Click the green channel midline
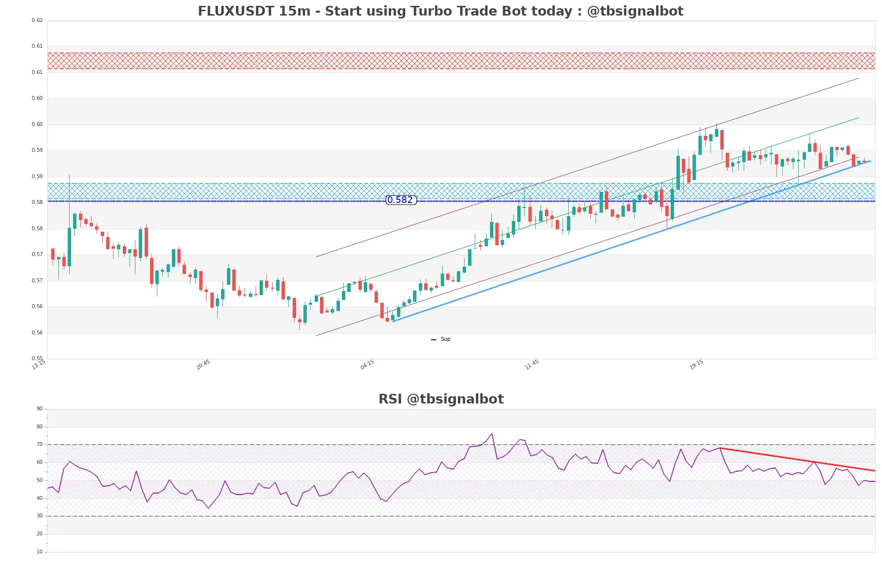This screenshot has height=588, width=882. pos(587,206)
